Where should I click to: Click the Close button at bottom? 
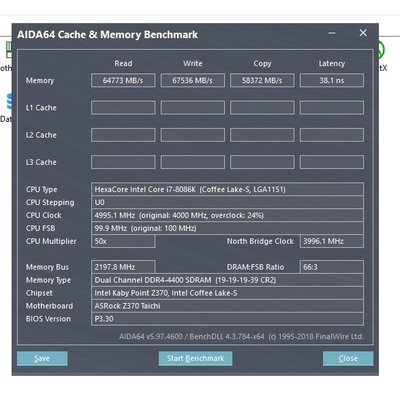point(348,358)
